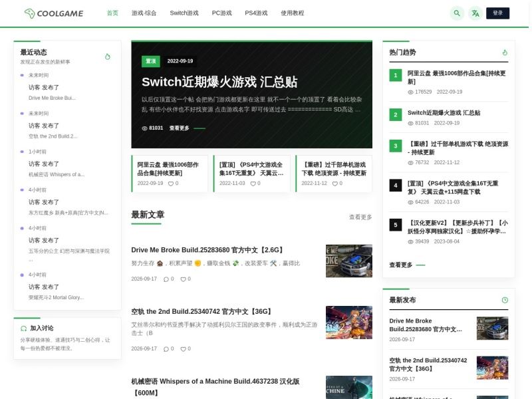Select the 首页 menu item

click(112, 13)
